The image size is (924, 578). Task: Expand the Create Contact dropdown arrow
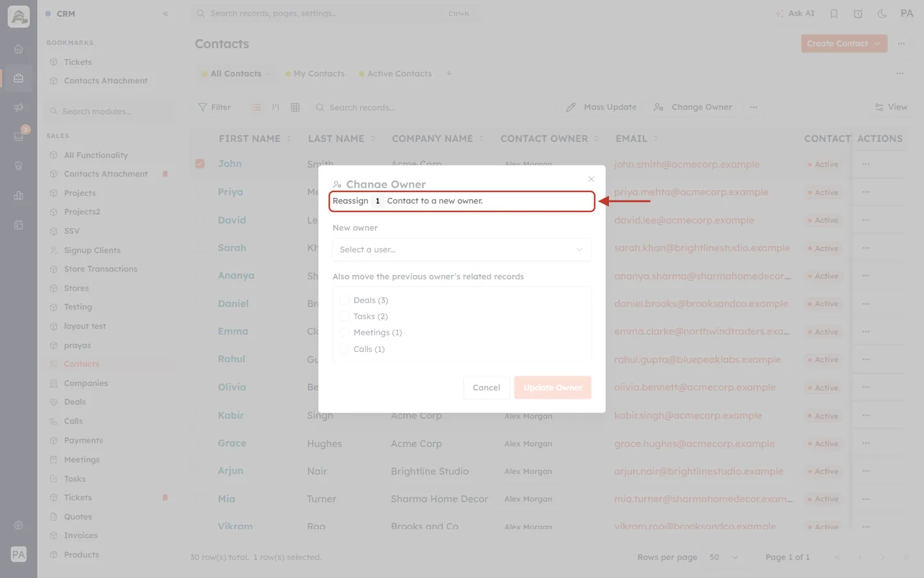(877, 44)
